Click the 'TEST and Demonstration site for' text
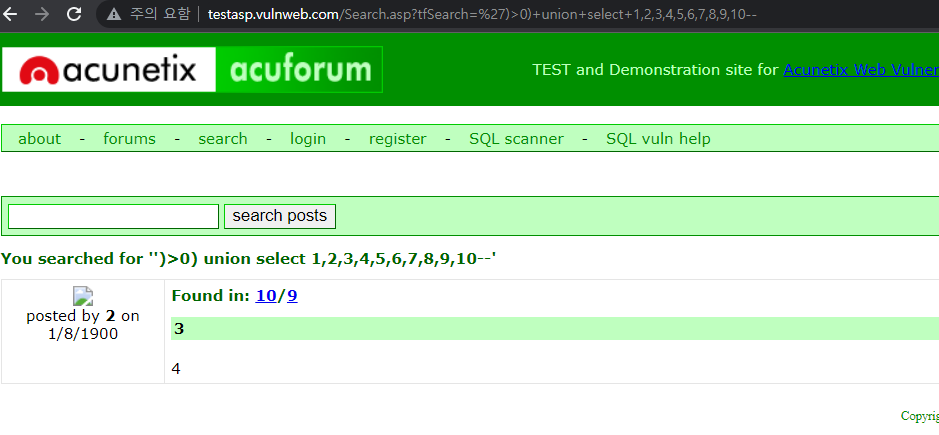This screenshot has width=939, height=435. pyautogui.click(x=655, y=70)
